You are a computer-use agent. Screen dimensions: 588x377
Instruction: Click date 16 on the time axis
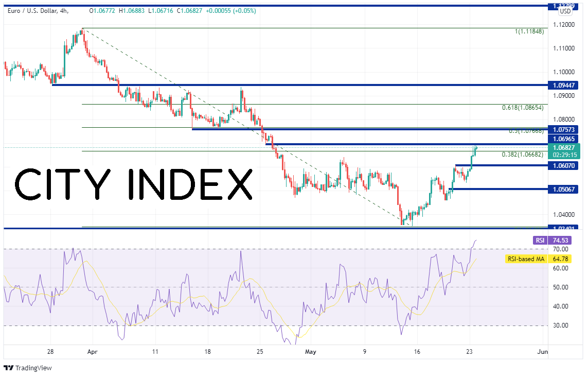click(417, 352)
